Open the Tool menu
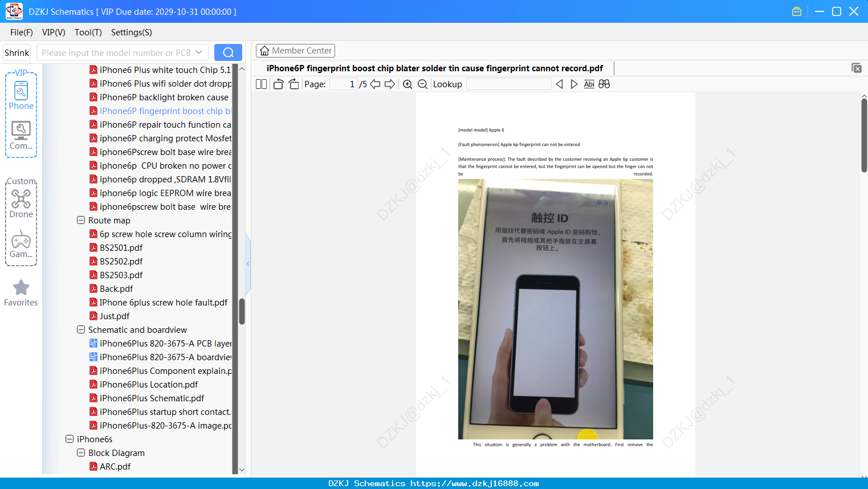 pyautogui.click(x=88, y=32)
